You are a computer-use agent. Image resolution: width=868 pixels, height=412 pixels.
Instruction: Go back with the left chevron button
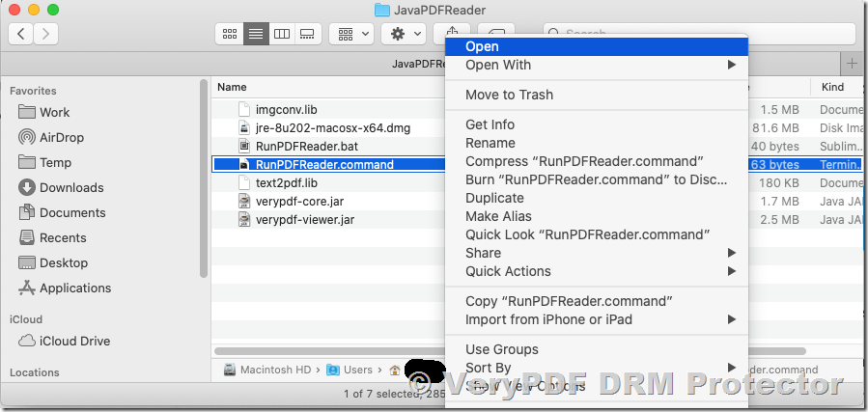coord(21,34)
